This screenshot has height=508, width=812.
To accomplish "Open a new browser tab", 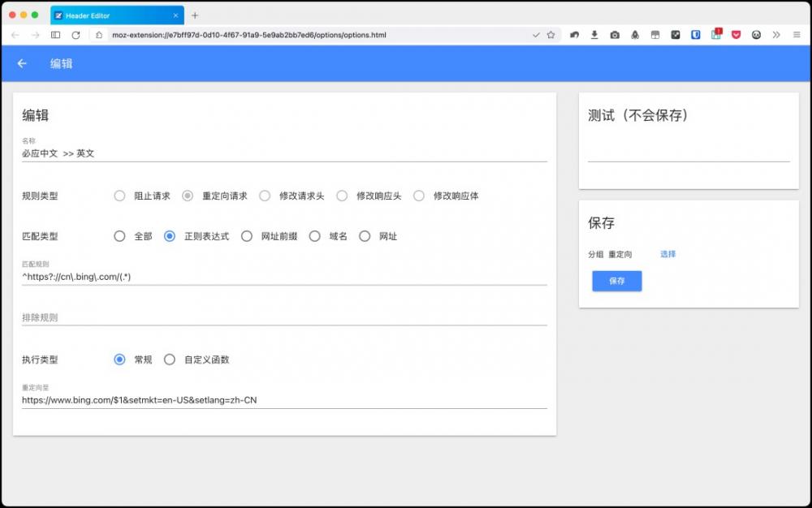I will [x=195, y=15].
